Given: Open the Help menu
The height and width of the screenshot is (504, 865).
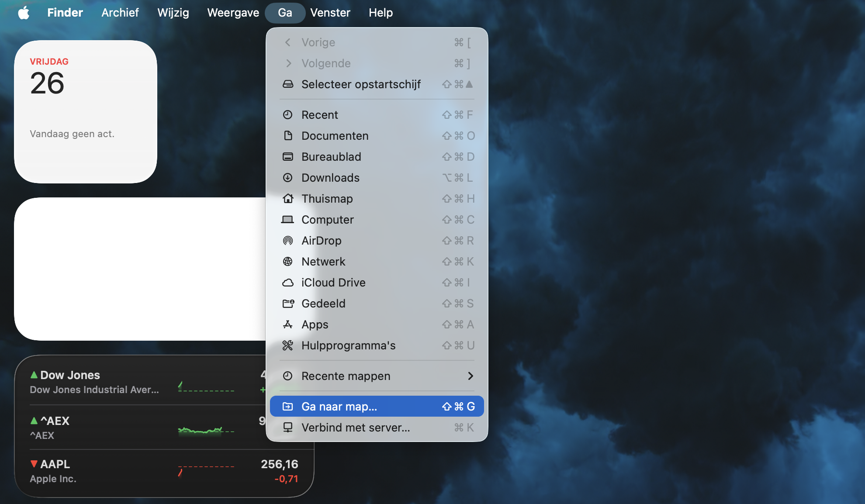Looking at the screenshot, I should click(x=380, y=13).
